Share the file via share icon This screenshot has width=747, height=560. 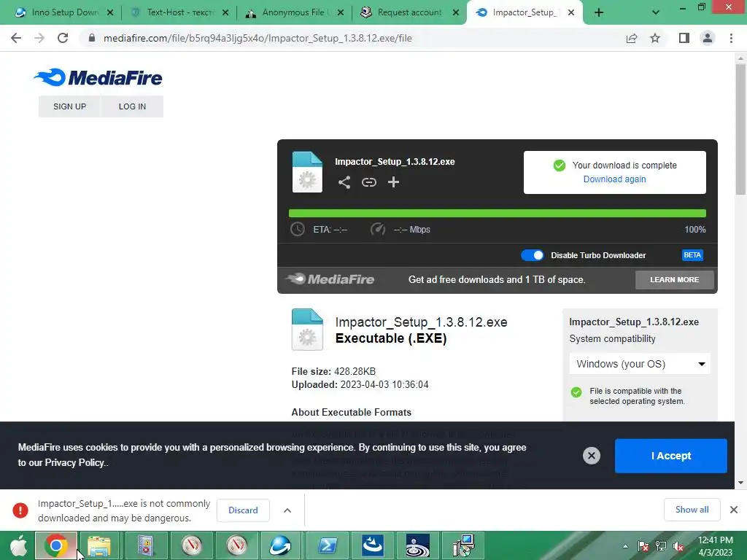coord(344,182)
